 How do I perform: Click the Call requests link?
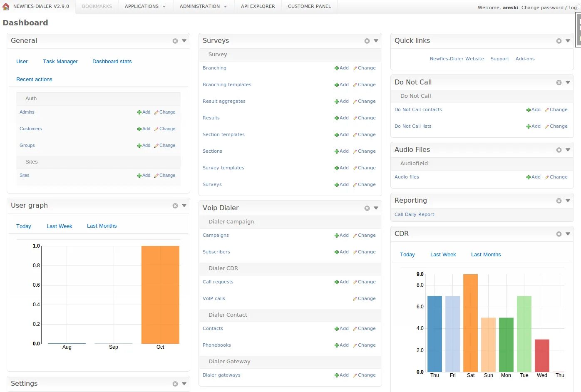point(218,282)
